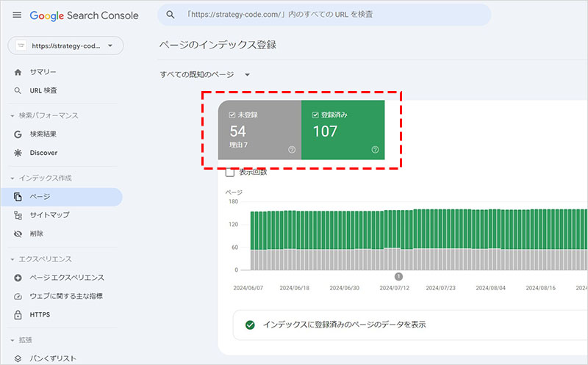Click help icon on 未登録 card
The image size is (588, 365).
click(292, 150)
